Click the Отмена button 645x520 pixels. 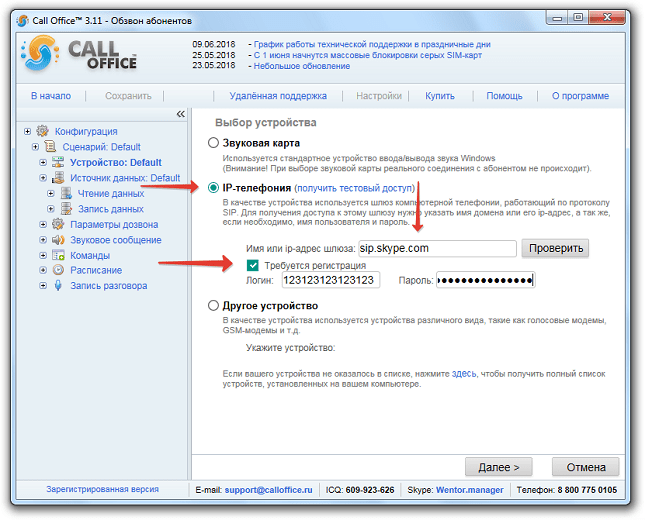586,467
